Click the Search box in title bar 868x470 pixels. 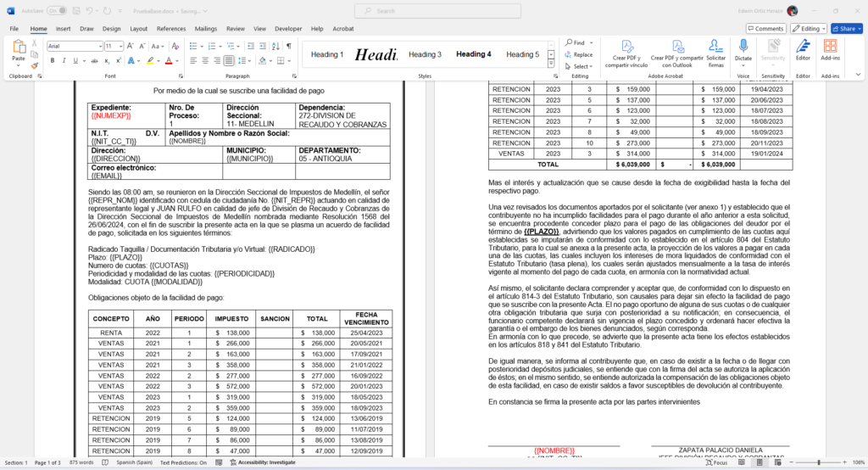tap(437, 10)
